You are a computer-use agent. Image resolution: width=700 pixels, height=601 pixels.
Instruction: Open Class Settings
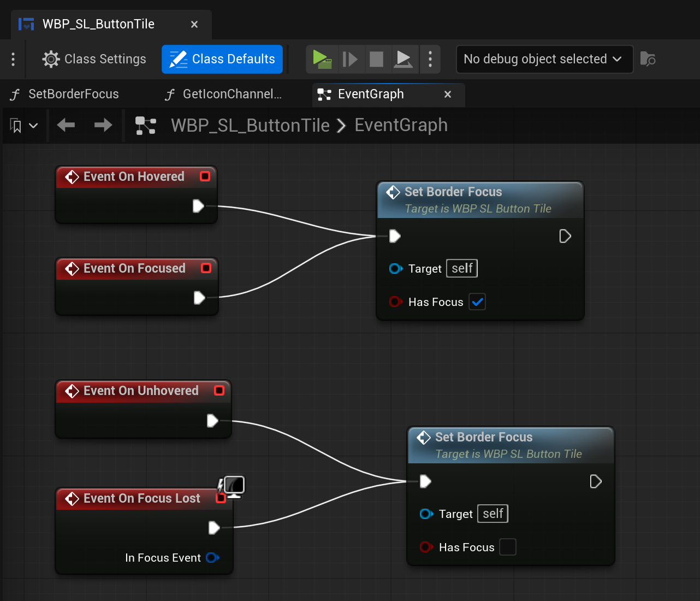point(94,59)
